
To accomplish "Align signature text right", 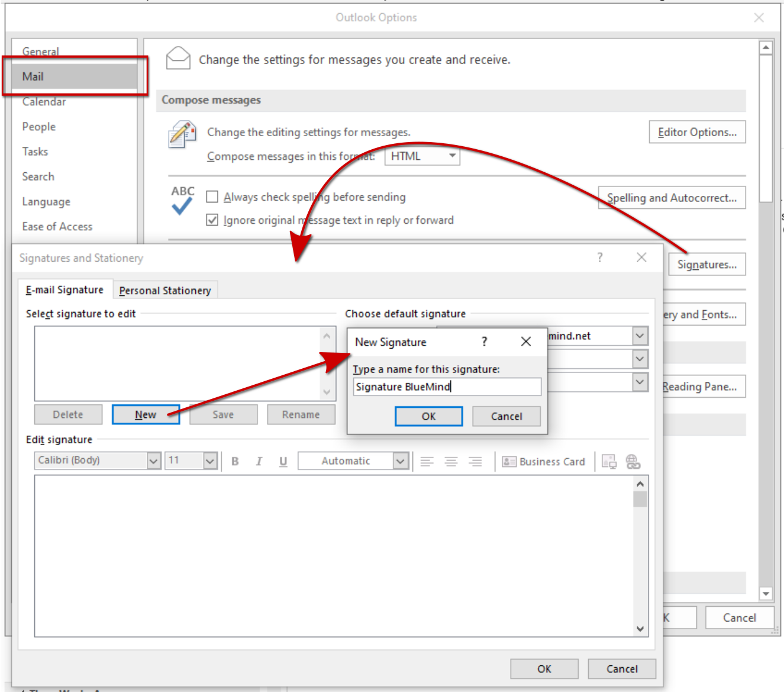I will [475, 461].
